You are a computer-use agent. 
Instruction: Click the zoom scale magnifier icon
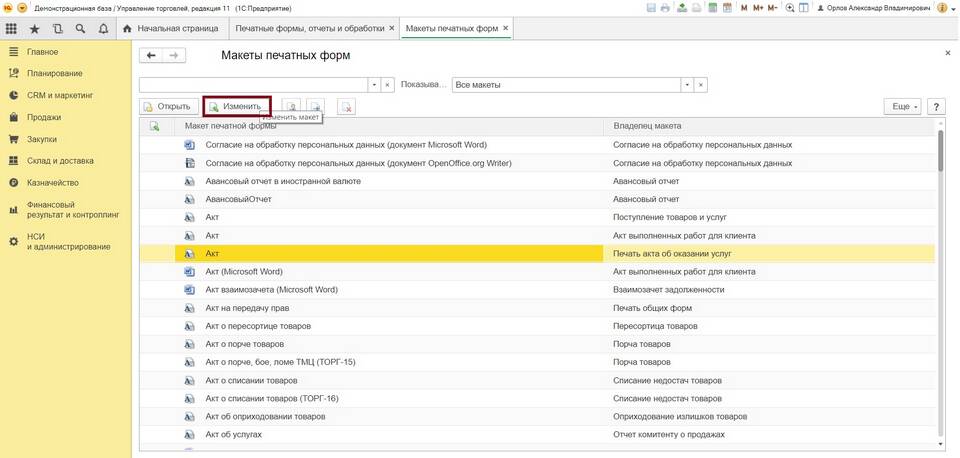point(790,8)
